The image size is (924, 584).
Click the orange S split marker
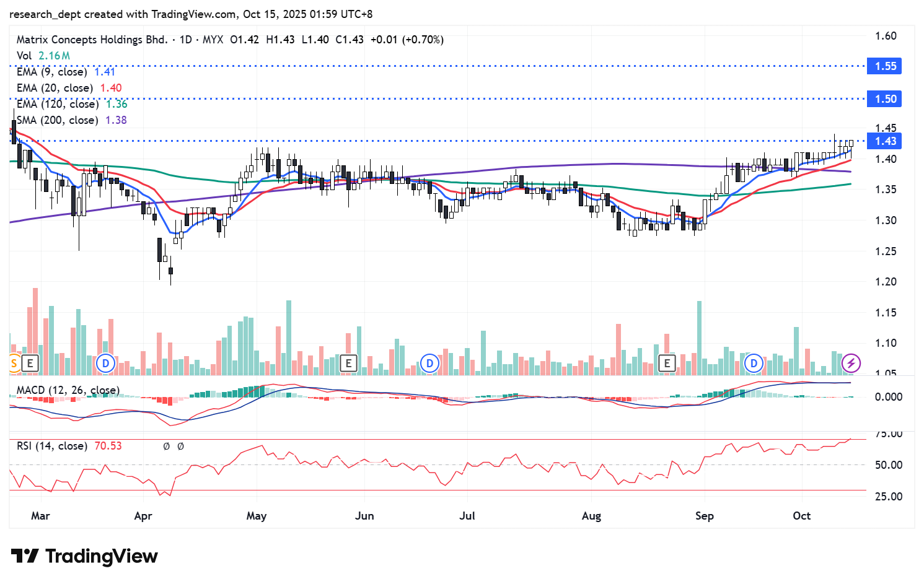[x=14, y=364]
